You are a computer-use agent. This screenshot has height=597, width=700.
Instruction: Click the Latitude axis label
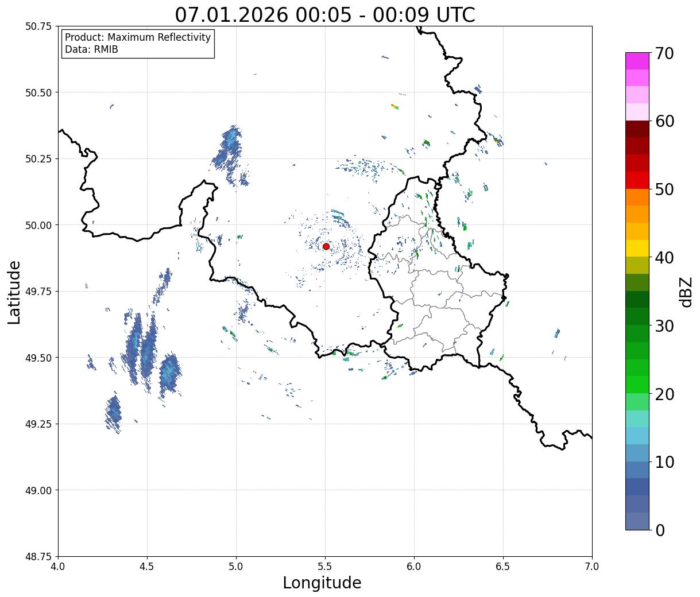tap(14, 292)
